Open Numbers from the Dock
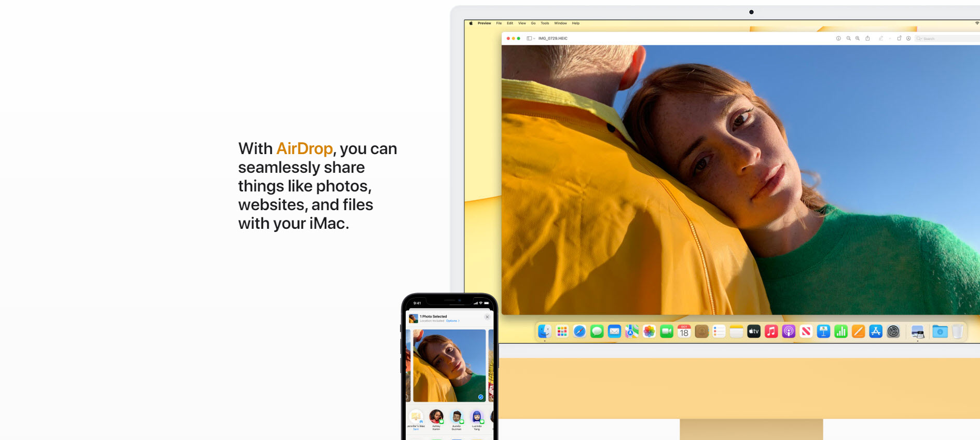This screenshot has height=440, width=980. point(841,331)
